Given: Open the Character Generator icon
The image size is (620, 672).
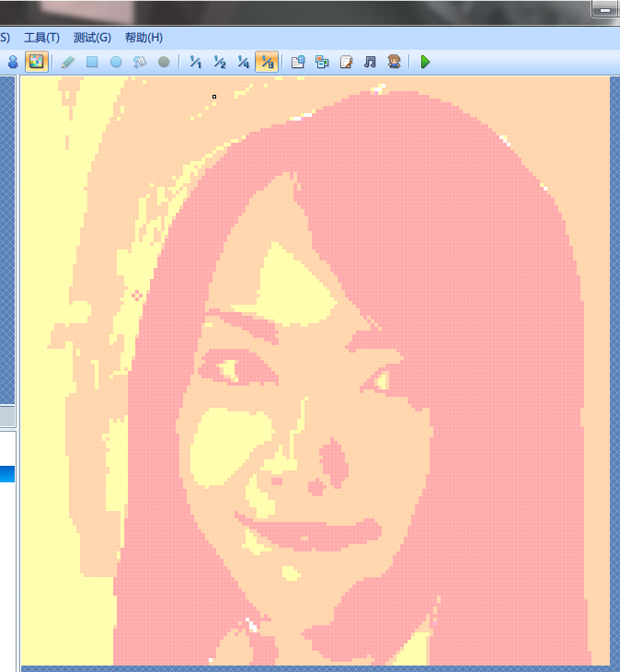Looking at the screenshot, I should tap(394, 62).
